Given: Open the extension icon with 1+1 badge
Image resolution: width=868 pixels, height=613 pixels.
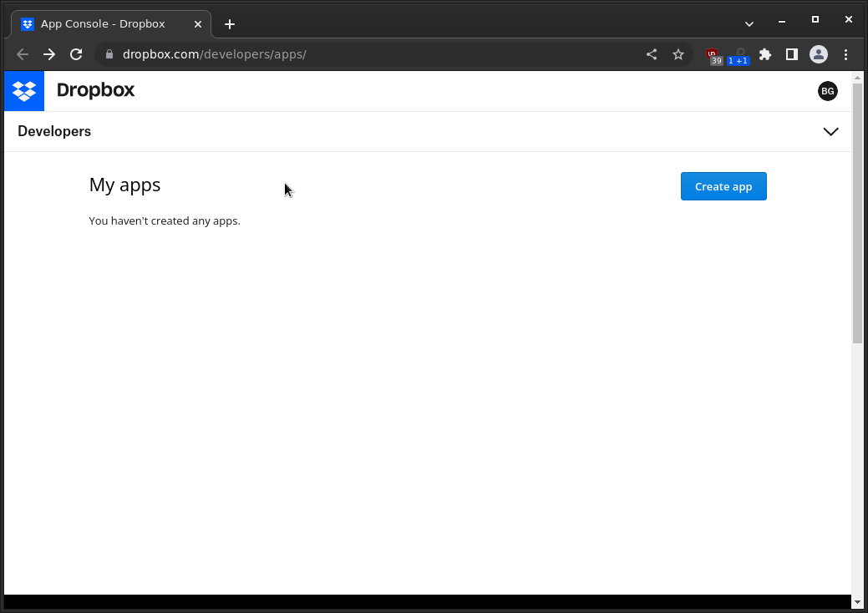Looking at the screenshot, I should [739, 56].
